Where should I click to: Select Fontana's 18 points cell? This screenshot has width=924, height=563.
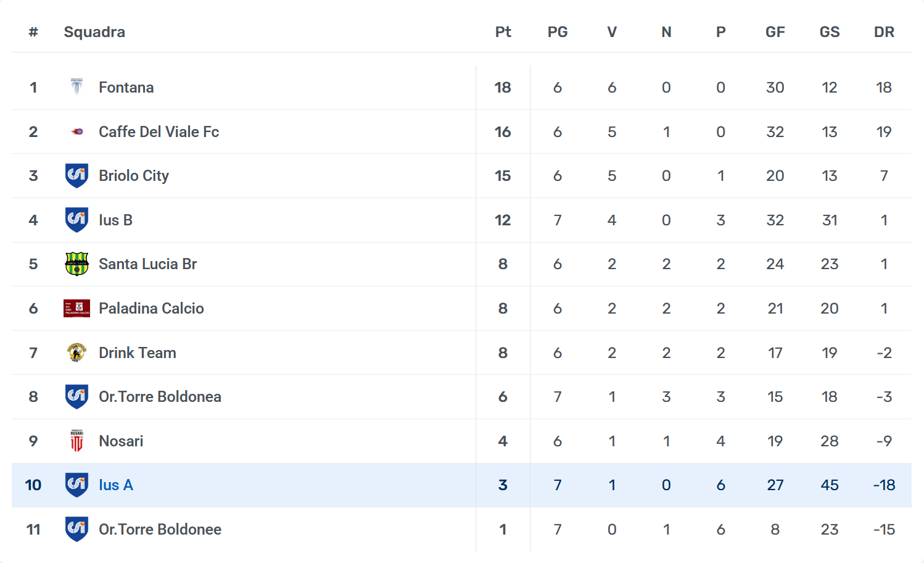(x=503, y=88)
